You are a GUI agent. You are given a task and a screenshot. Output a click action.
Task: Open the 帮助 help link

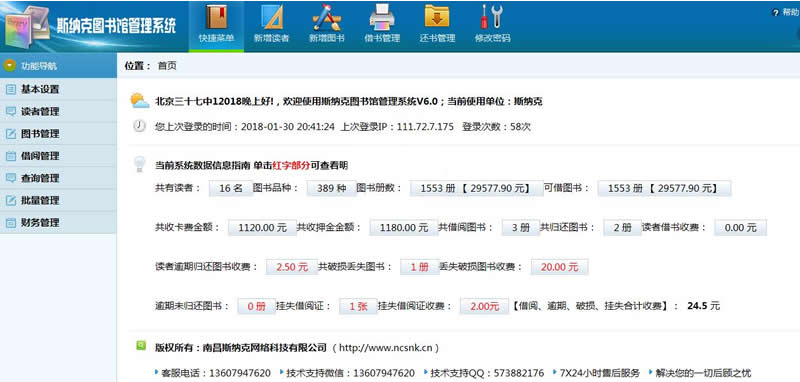[790, 13]
